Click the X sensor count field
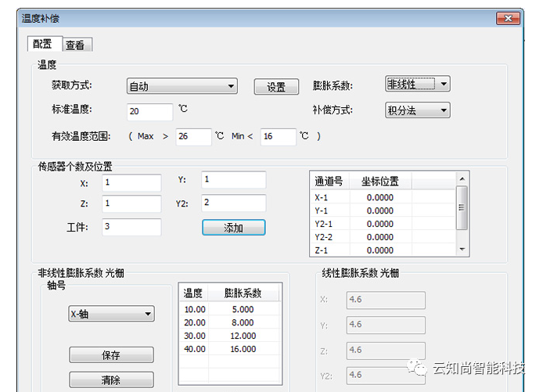 click(131, 182)
